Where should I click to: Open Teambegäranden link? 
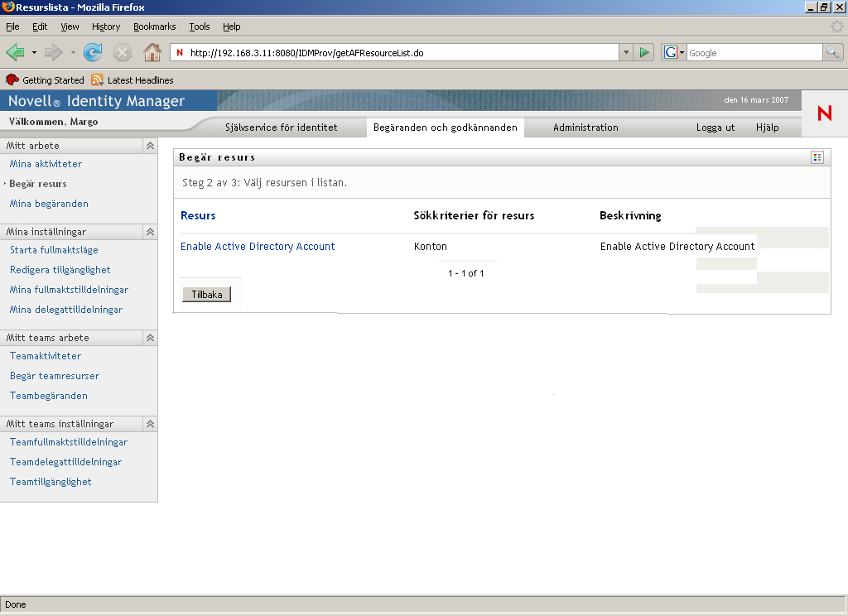point(49,396)
